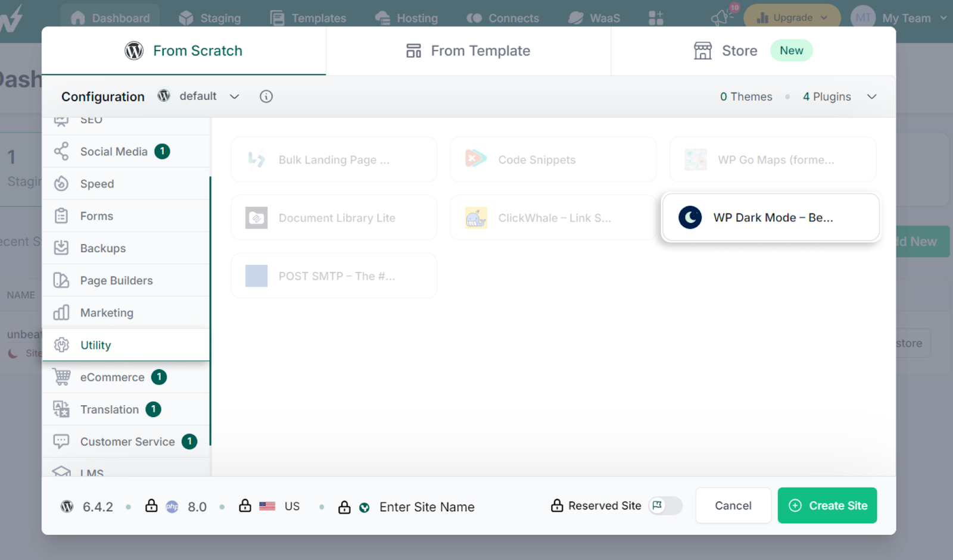Click the Create Site button
The height and width of the screenshot is (560, 953).
tap(827, 506)
